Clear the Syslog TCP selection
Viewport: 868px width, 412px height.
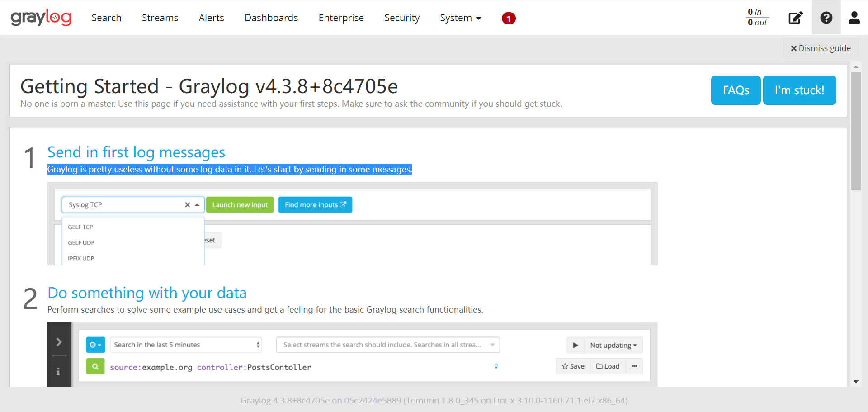pos(187,205)
